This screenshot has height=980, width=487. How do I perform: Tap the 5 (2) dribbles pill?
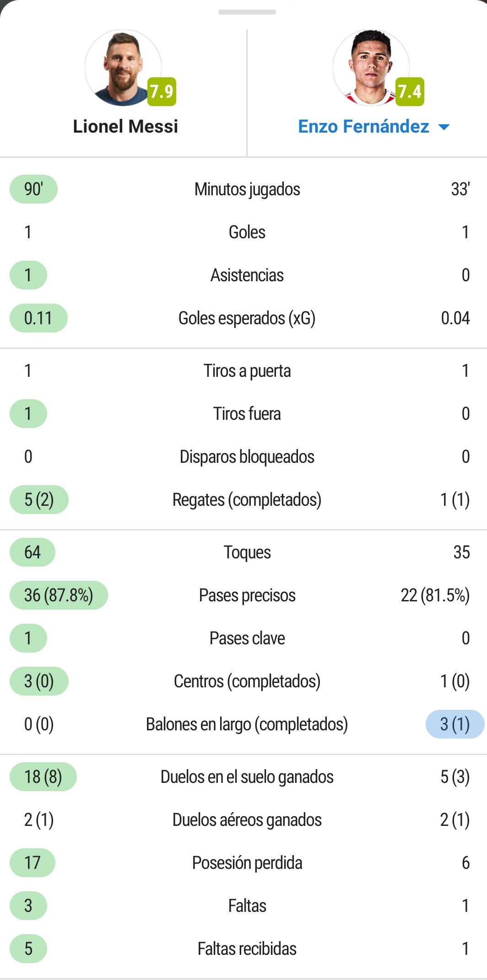[x=39, y=499]
